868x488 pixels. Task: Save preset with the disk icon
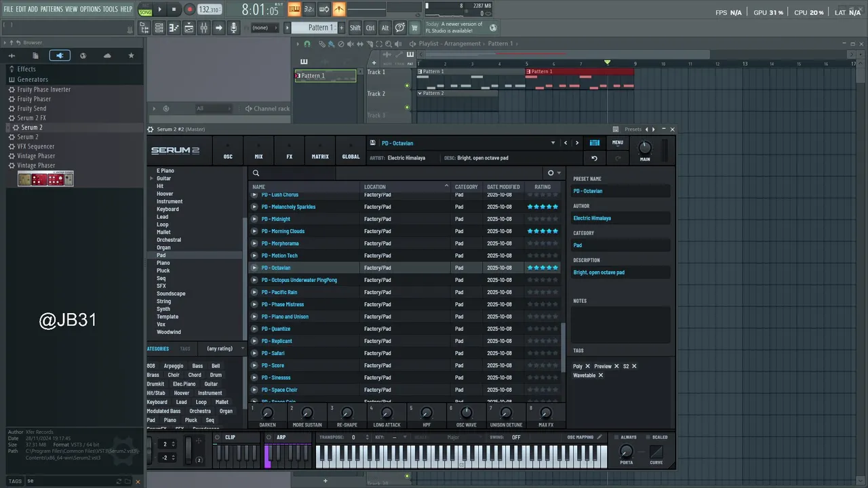tap(372, 143)
